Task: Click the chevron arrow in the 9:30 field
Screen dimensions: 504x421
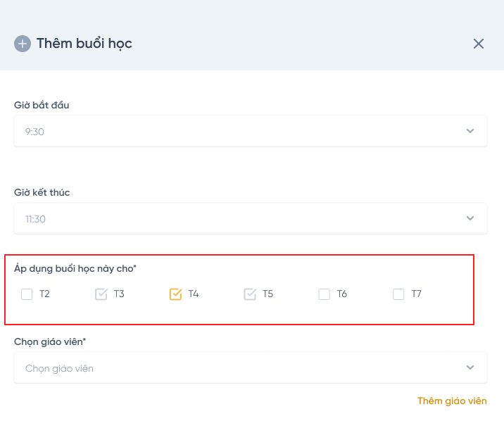Action: pos(470,131)
